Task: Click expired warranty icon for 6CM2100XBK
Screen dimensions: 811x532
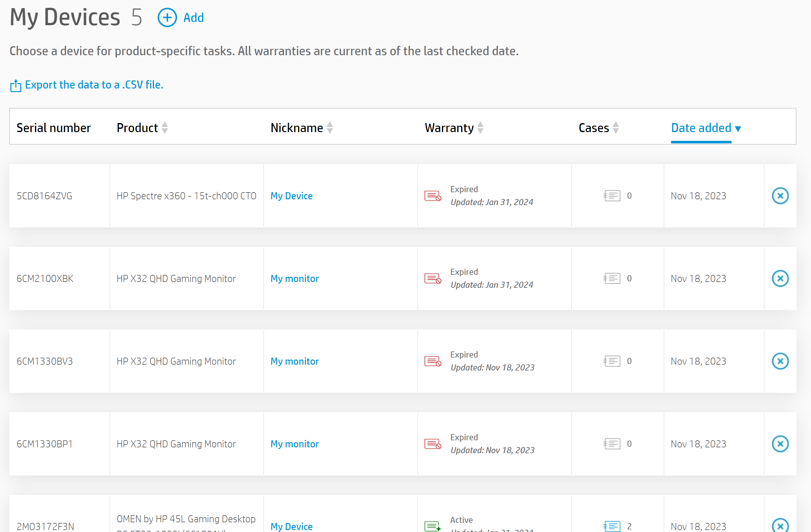Action: point(433,279)
